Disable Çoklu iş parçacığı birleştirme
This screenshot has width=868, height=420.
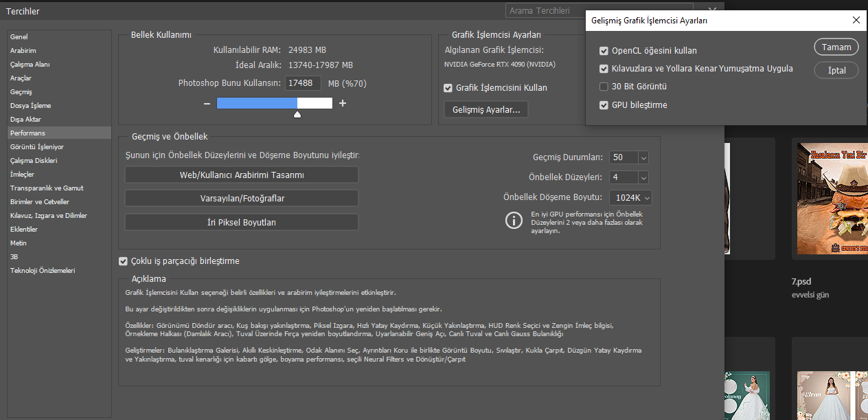[123, 261]
